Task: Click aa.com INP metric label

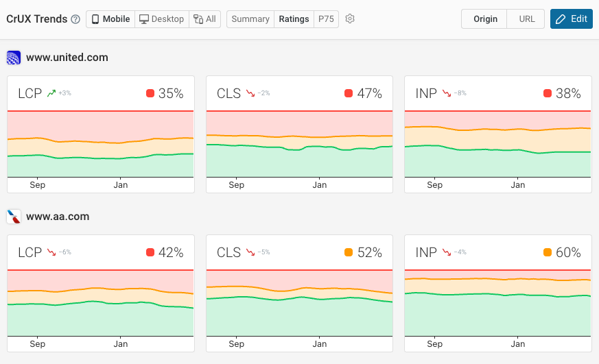Action: click(x=426, y=252)
